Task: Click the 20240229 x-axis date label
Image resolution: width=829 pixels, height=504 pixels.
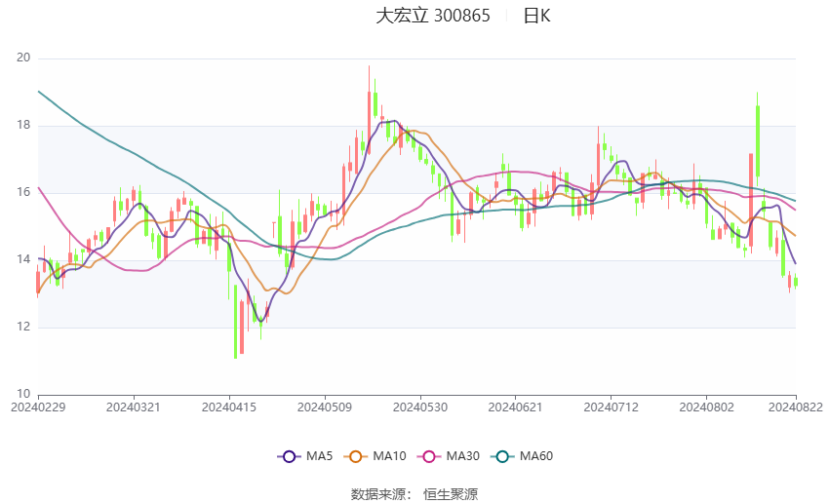Action: pyautogui.click(x=38, y=407)
